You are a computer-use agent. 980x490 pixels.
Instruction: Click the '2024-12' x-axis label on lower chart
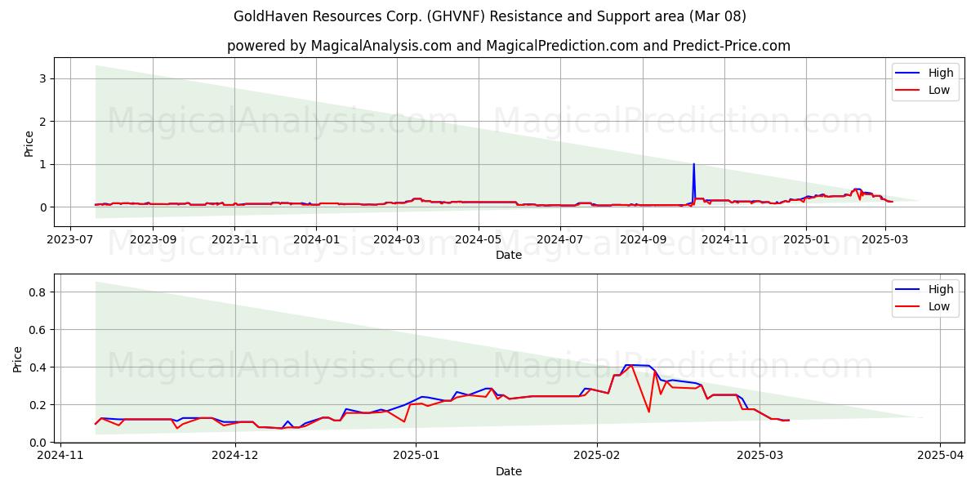[235, 456]
